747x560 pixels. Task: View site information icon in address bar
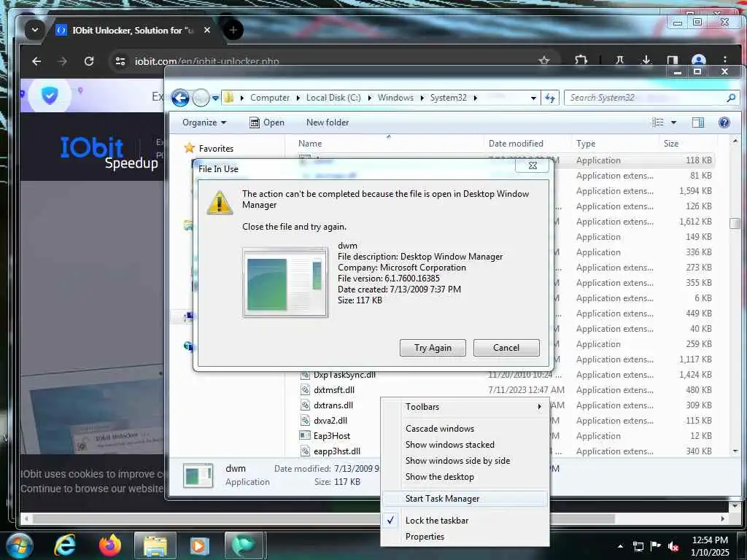point(120,61)
